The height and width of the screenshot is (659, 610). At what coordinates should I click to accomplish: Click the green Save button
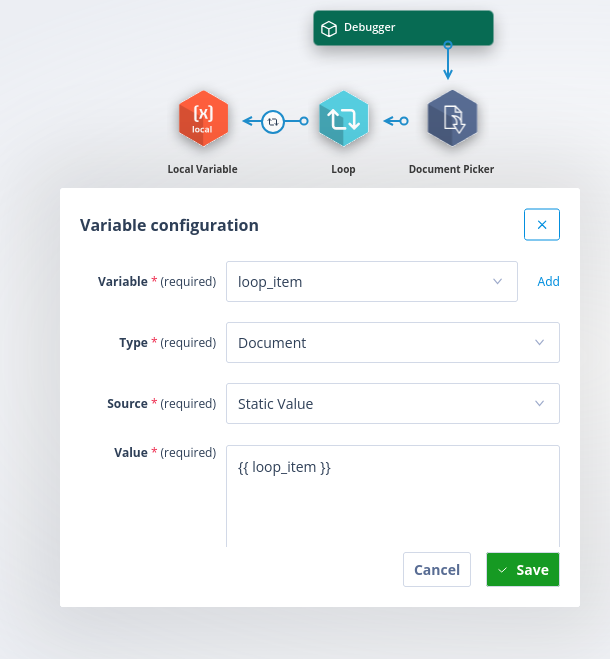click(x=523, y=569)
